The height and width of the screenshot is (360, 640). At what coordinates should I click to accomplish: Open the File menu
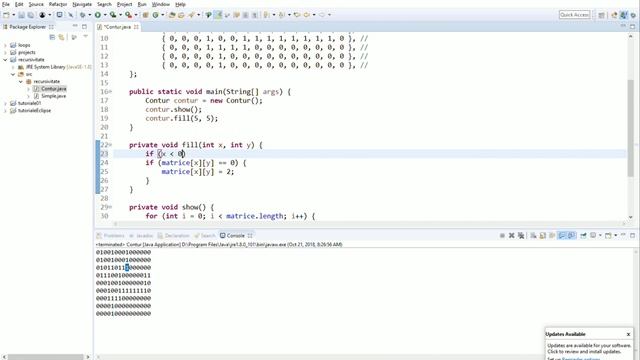pos(6,4)
